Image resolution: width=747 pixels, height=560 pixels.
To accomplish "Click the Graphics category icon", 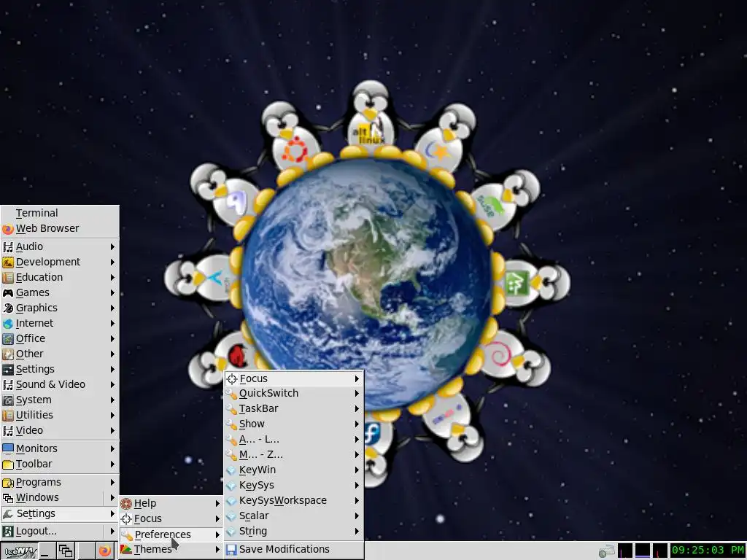I will tap(7, 308).
